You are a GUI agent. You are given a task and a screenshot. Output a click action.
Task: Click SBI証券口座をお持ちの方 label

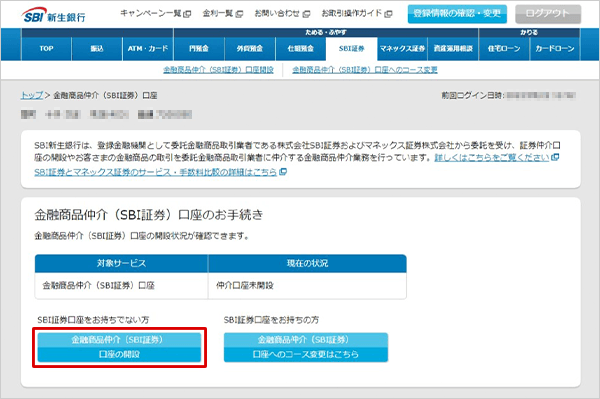[x=271, y=320]
